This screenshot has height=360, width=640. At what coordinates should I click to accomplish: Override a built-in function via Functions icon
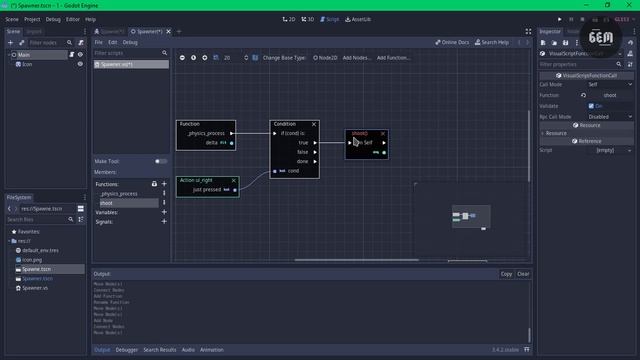[x=154, y=184]
